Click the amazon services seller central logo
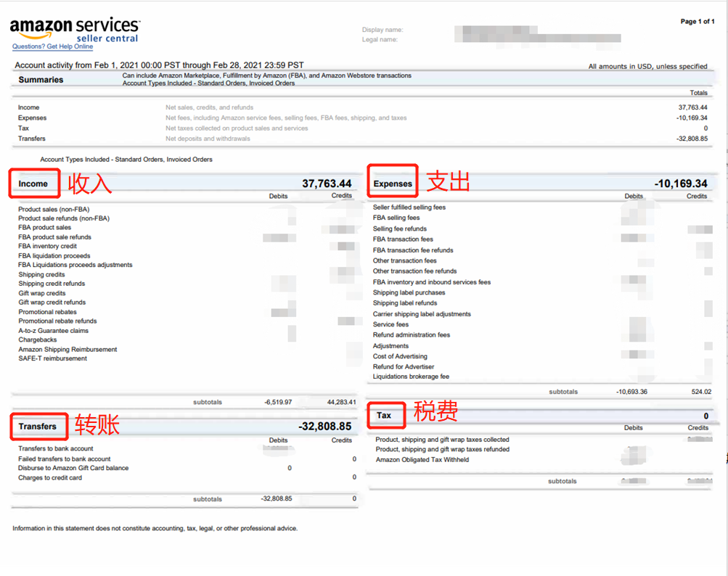This screenshot has width=728, height=576. 75,30
